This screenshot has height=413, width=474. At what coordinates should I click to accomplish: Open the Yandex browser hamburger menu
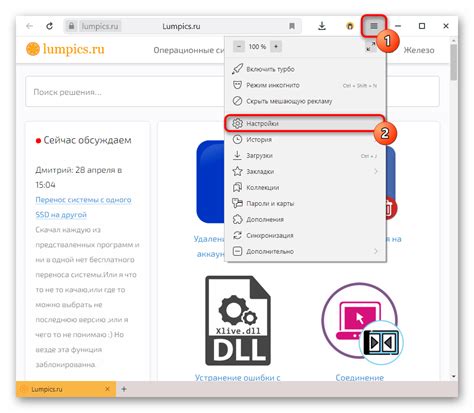coord(374,26)
